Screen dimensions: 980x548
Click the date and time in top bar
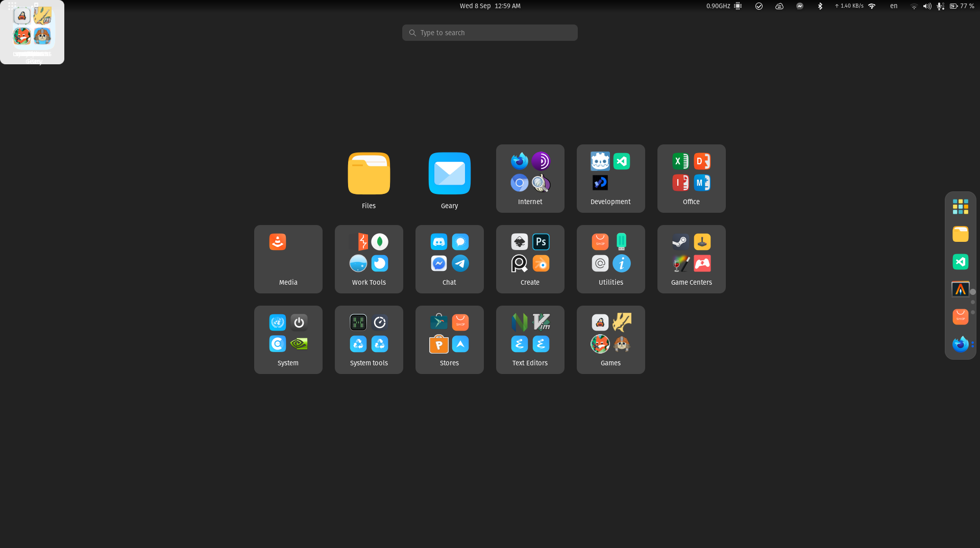pyautogui.click(x=489, y=6)
